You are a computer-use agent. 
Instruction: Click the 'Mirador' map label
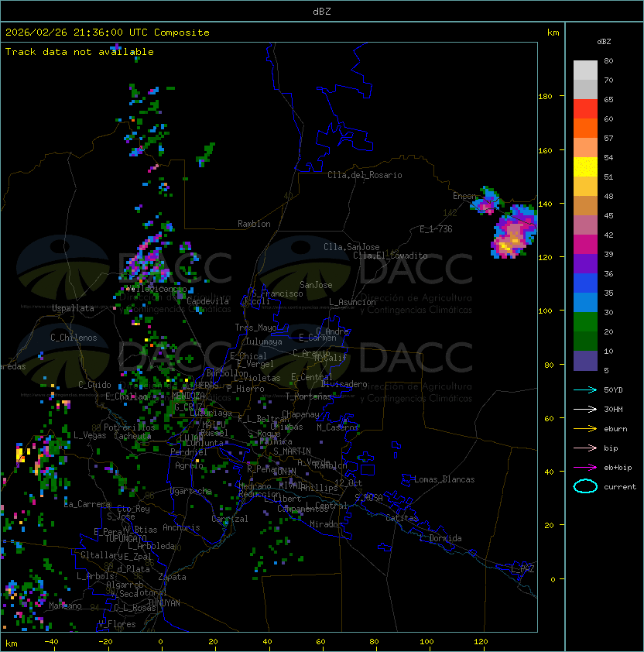pyautogui.click(x=327, y=524)
